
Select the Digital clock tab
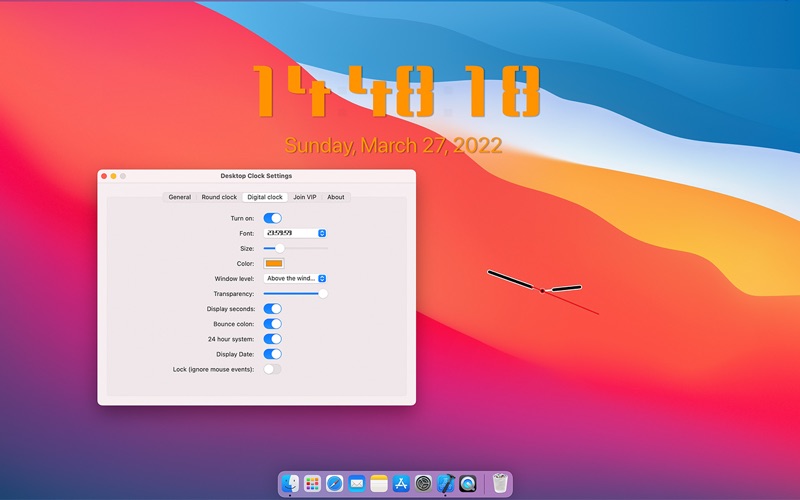265,197
